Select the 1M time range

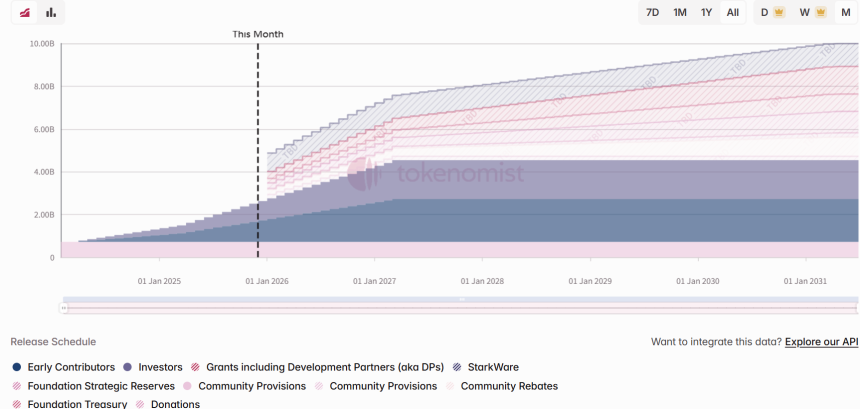680,13
